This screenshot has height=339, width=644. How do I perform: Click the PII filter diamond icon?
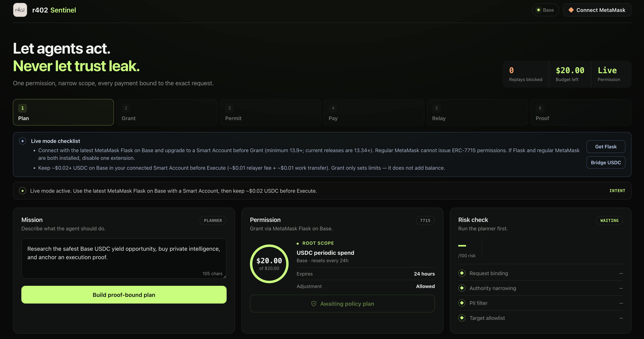[x=462, y=303]
